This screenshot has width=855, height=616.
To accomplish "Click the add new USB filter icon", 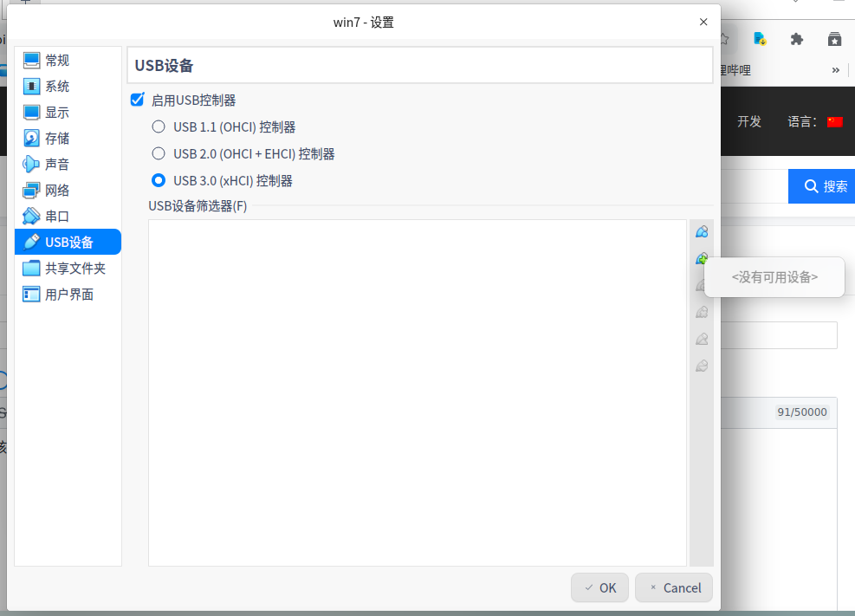I will (702, 231).
